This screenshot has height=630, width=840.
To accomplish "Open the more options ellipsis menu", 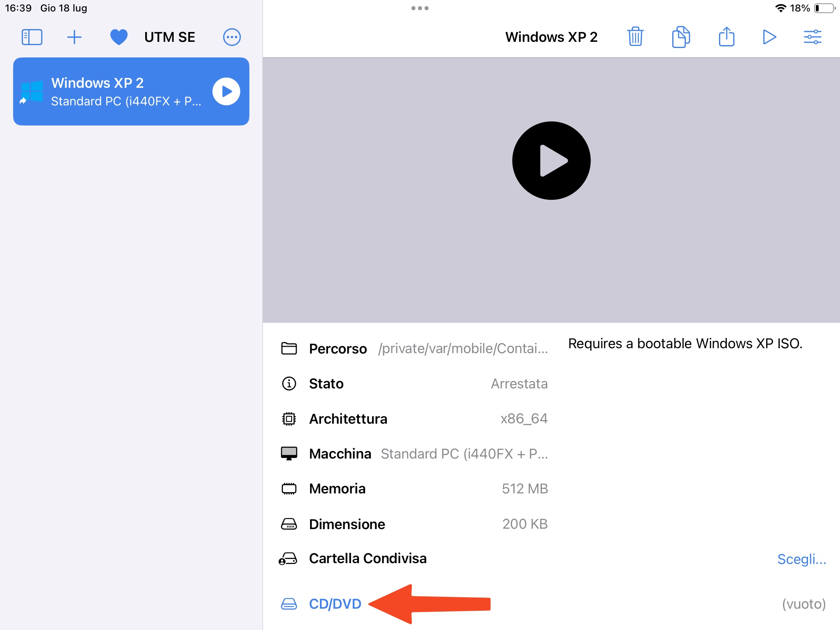I will pyautogui.click(x=232, y=37).
